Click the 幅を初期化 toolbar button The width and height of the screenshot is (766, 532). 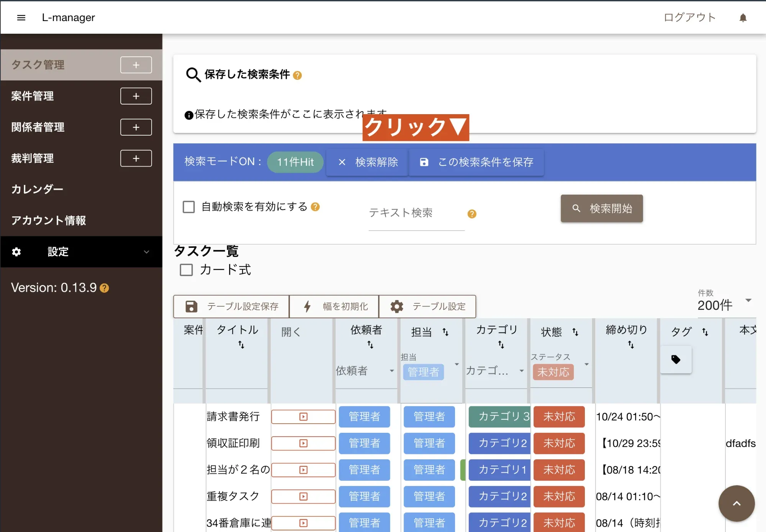(x=334, y=306)
